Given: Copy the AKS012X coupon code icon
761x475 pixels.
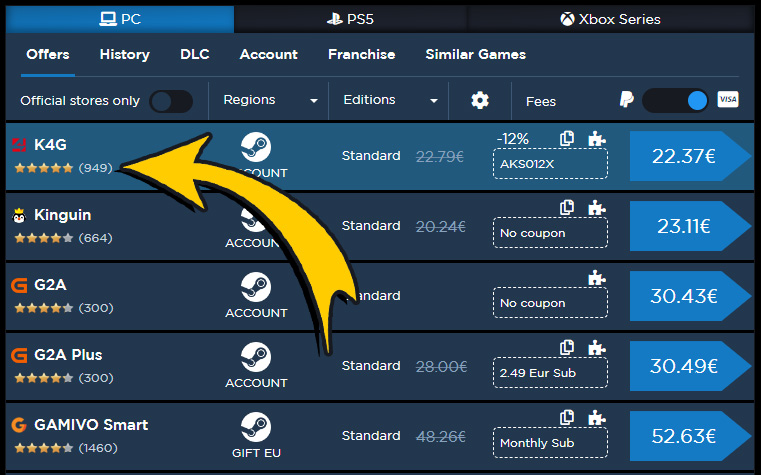Looking at the screenshot, I should 568,138.
